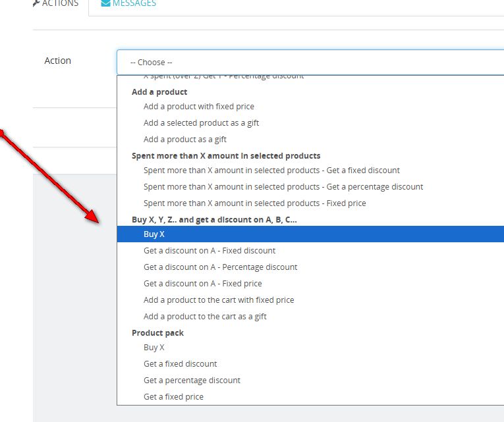Select "Add a product with fixed price"
The image size is (504, 422).
point(198,107)
